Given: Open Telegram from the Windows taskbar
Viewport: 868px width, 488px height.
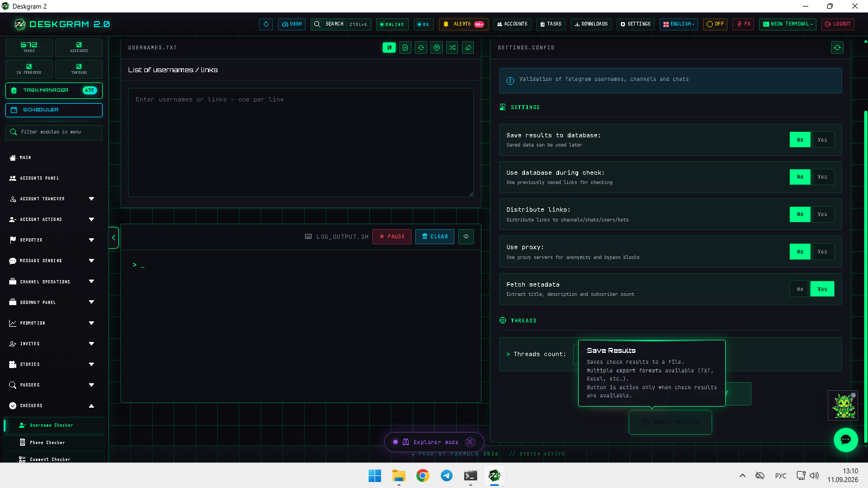Looking at the screenshot, I should click(x=446, y=476).
